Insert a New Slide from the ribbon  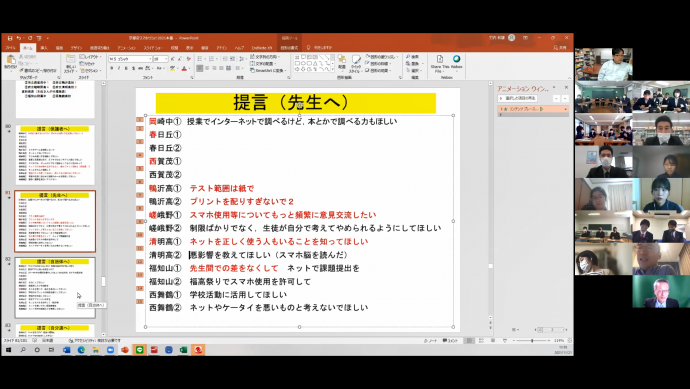[x=70, y=64]
